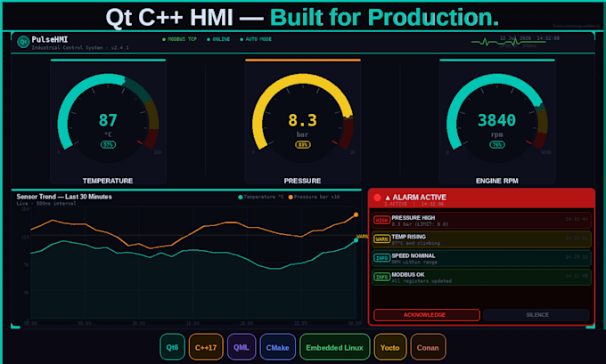Open the PRESSURE HIGH alarm row
Viewport: 606px width, 364px height.
click(x=481, y=221)
